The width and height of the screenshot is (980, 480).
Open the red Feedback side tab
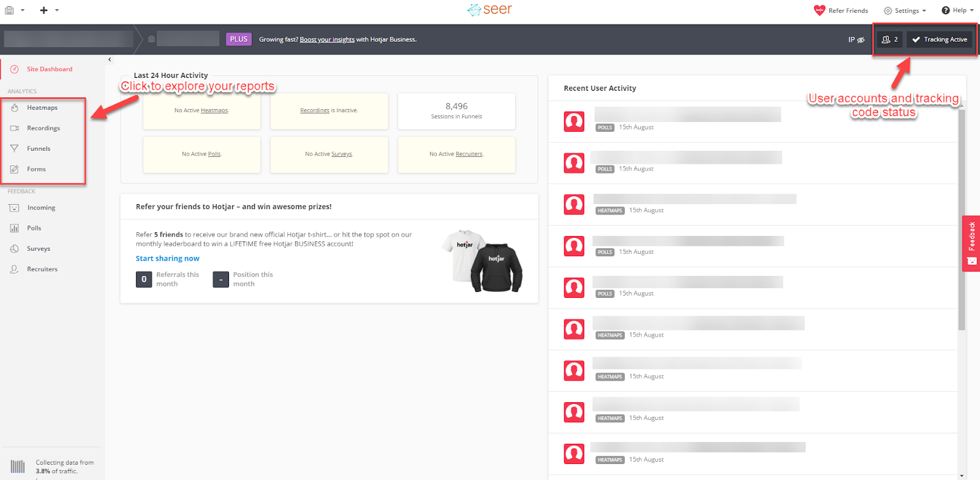pyautogui.click(x=971, y=243)
